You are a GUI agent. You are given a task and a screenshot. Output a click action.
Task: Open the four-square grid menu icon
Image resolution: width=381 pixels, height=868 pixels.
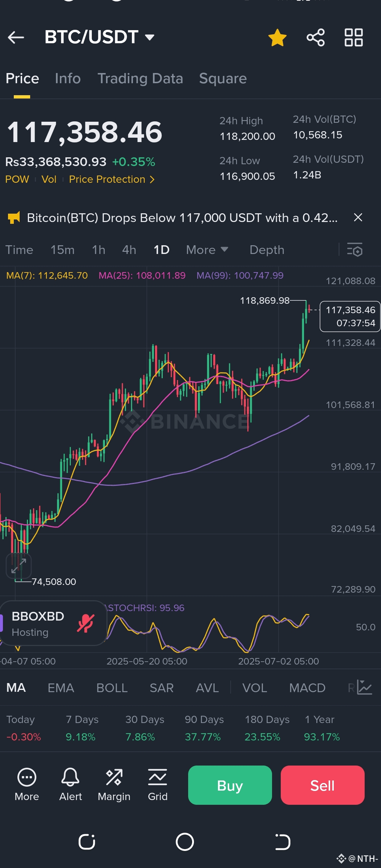pyautogui.click(x=353, y=37)
